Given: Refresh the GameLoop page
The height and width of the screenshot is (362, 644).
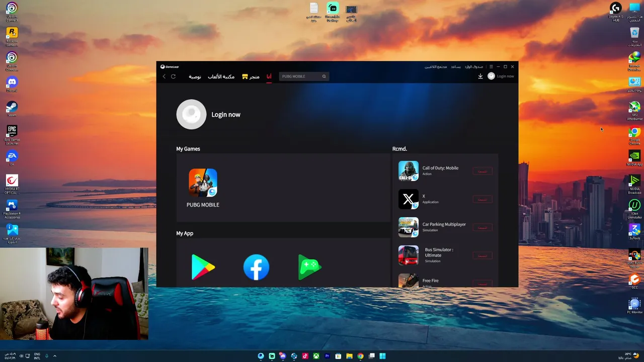Looking at the screenshot, I should (x=173, y=76).
